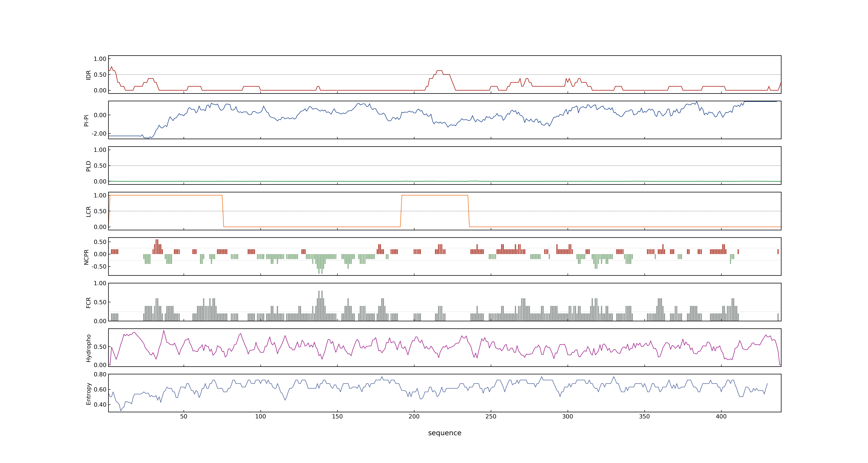Click the IDR axis label
The height and width of the screenshot is (463, 868).
tap(88, 75)
